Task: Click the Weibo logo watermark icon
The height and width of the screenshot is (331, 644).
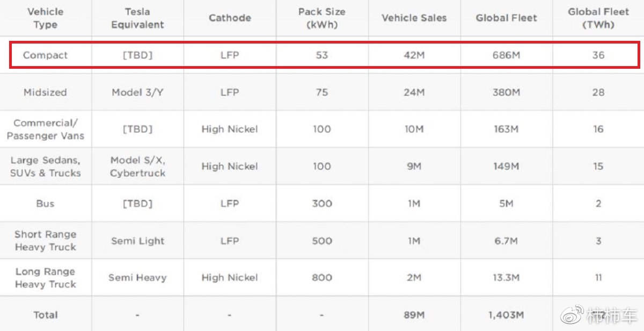Action: point(572,315)
